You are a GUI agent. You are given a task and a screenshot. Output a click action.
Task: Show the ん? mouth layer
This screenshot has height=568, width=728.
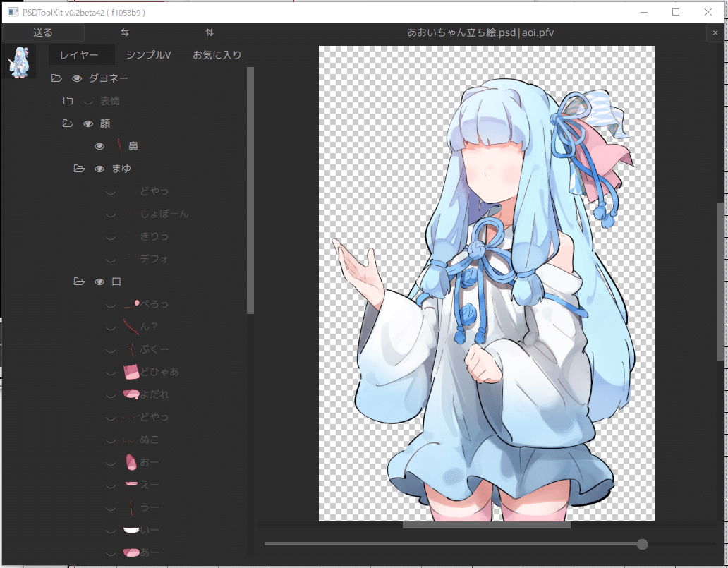tap(111, 327)
